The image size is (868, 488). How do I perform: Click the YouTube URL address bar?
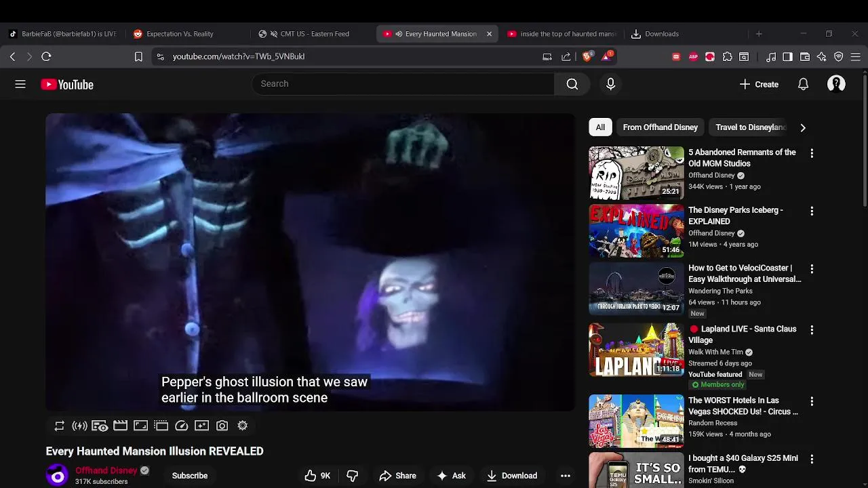[x=353, y=57]
